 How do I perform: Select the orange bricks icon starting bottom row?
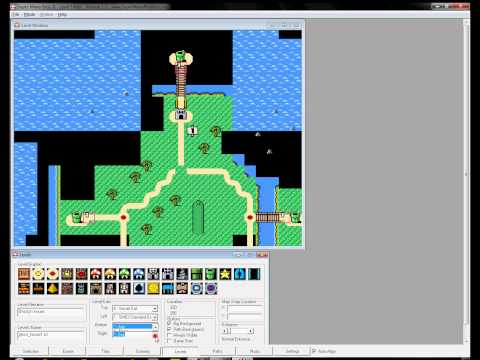click(24, 288)
